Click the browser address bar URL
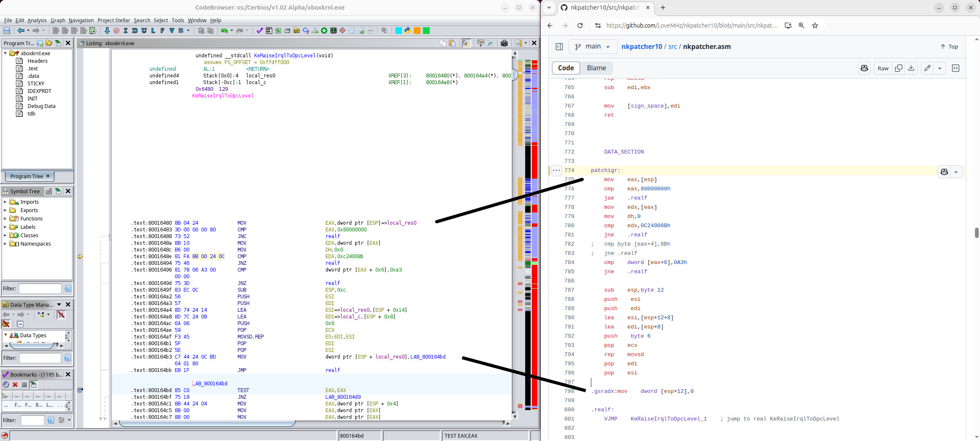 [692, 26]
